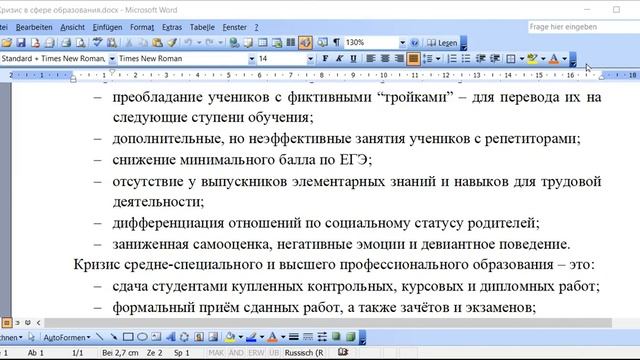The width and height of the screenshot is (640, 360).
Task: Click the drawing line color button
Action: (x=251, y=337)
